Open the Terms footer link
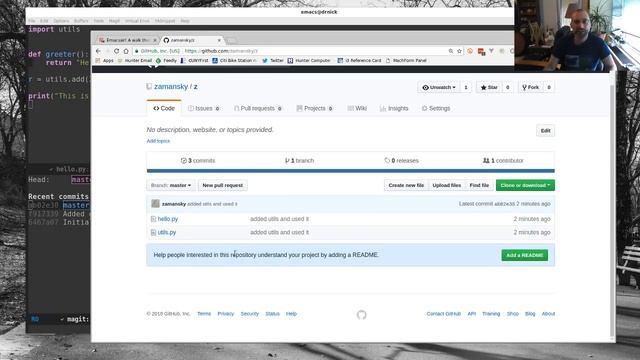The height and width of the screenshot is (360, 640). tap(204, 314)
